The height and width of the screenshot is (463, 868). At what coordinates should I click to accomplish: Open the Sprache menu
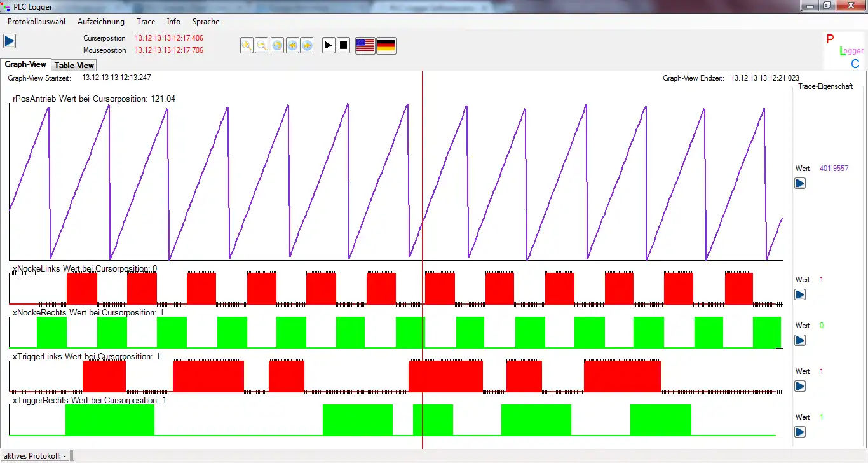205,21
